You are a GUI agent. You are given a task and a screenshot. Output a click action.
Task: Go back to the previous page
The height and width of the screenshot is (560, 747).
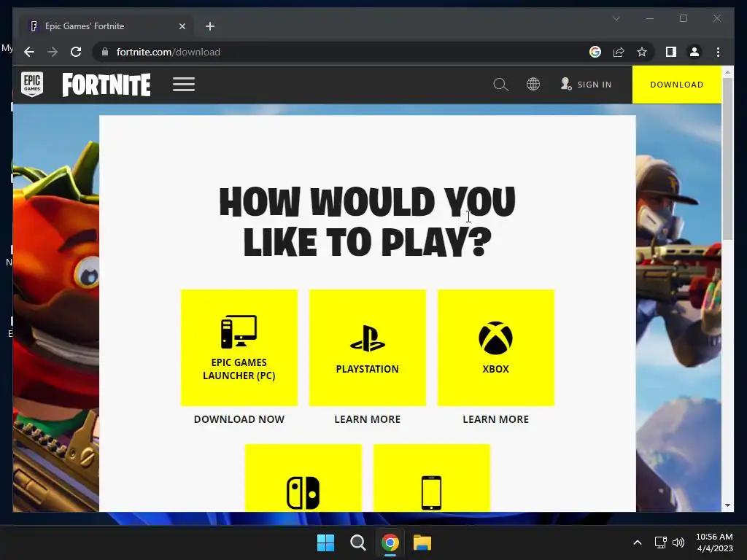tap(29, 52)
